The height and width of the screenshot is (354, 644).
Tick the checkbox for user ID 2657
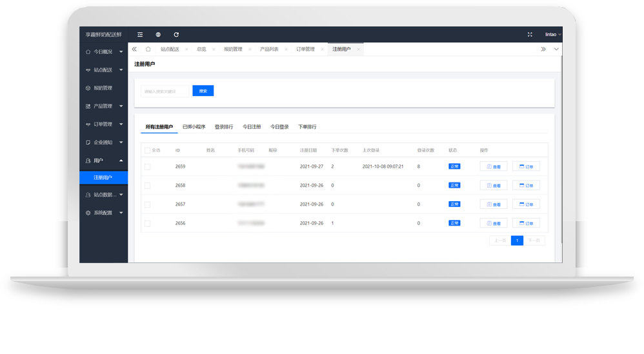pos(147,204)
